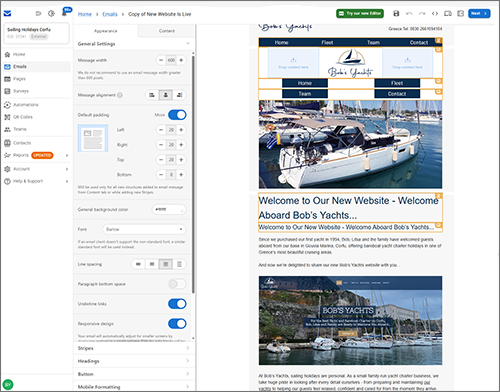500x392 pixels.
Task: Open Teams in the left sidebar
Action: 37,129
